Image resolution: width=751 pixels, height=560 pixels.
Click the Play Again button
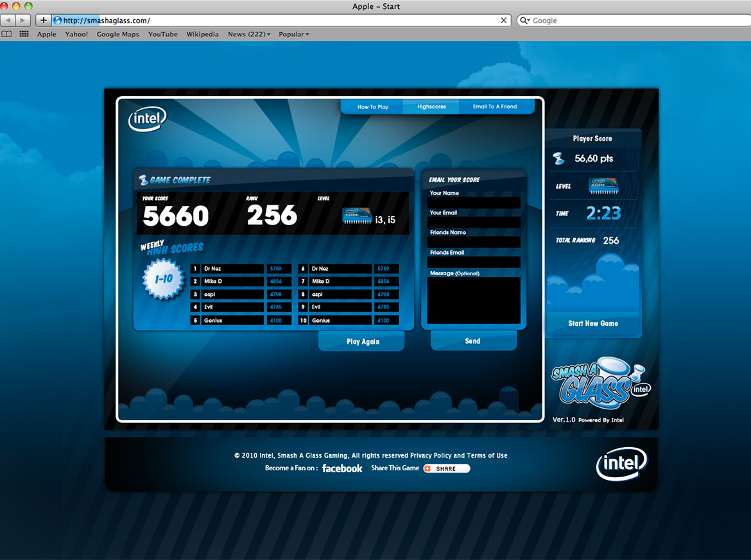click(361, 341)
